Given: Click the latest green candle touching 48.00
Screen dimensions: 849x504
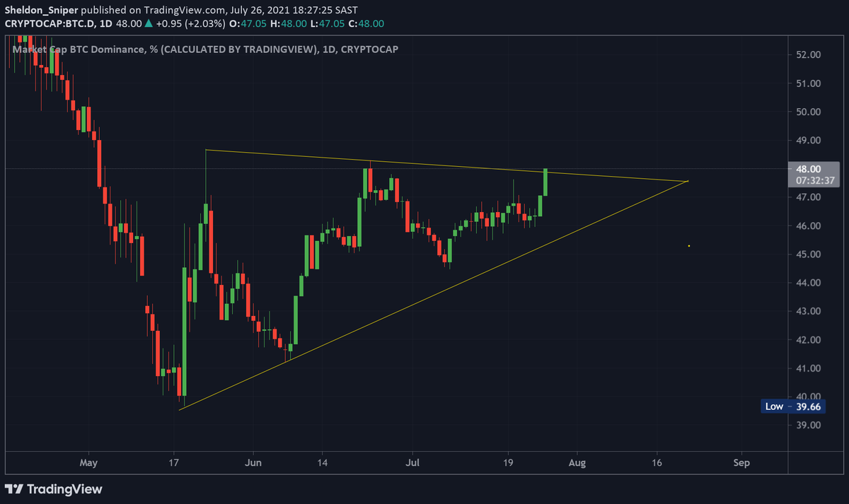Looking at the screenshot, I should click(546, 182).
